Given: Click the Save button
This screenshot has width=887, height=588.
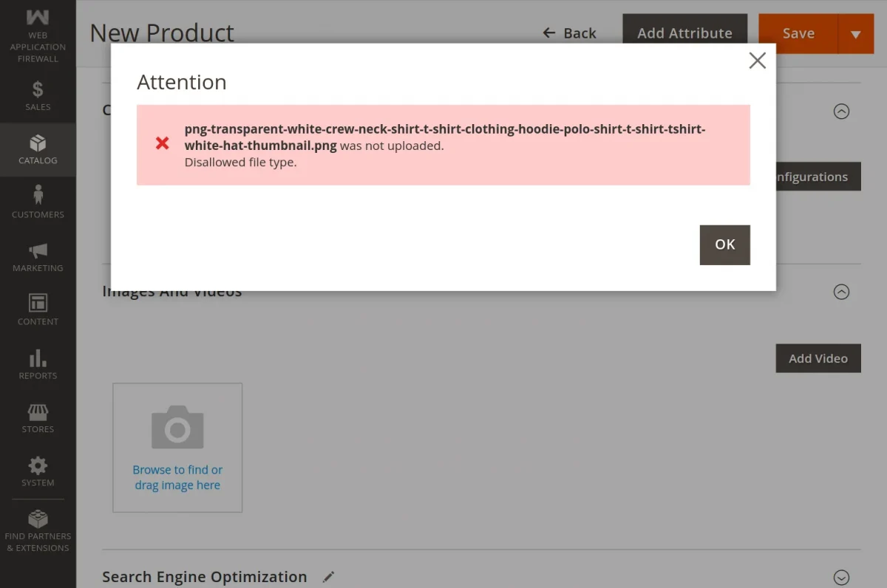Looking at the screenshot, I should pyautogui.click(x=798, y=33).
